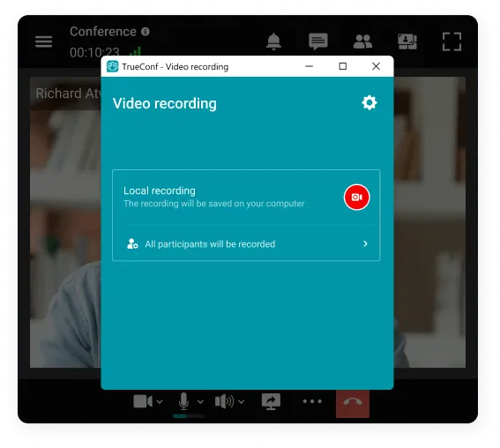
Task: Click the 'Video recording' heading
Action: click(165, 104)
